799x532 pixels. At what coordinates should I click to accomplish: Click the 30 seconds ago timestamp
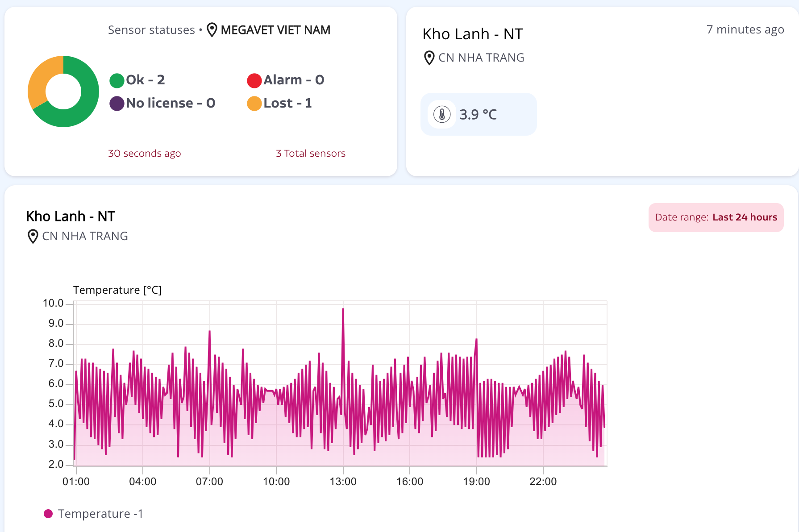point(145,154)
